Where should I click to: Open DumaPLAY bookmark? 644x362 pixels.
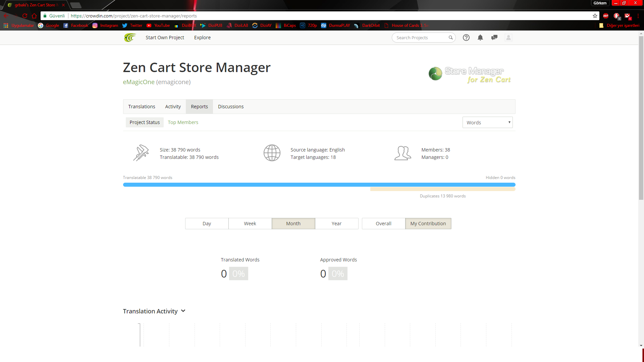click(x=335, y=25)
